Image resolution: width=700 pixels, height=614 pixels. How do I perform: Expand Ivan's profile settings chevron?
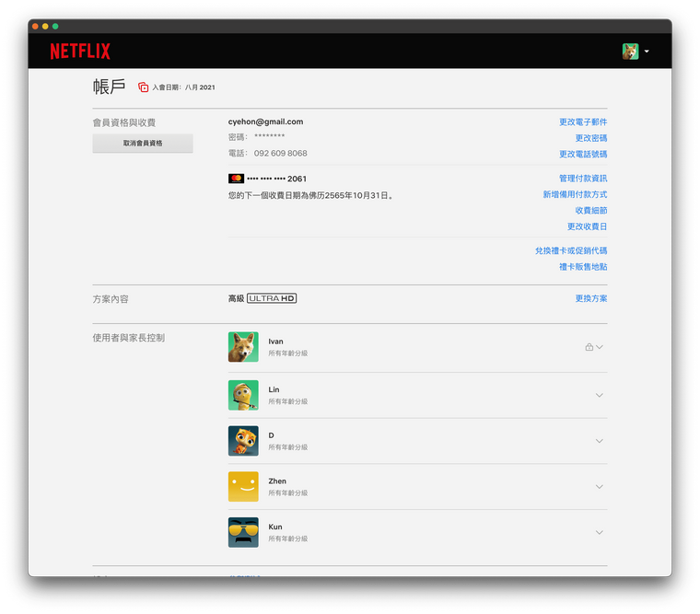(600, 347)
